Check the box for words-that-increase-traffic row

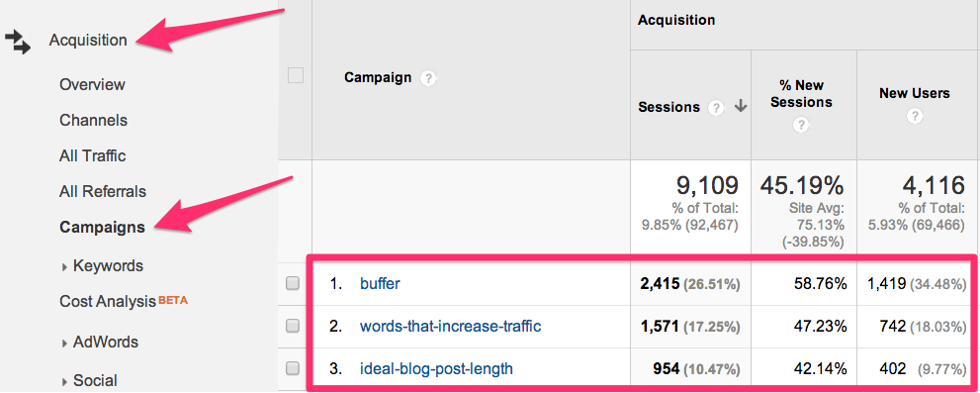click(x=293, y=326)
